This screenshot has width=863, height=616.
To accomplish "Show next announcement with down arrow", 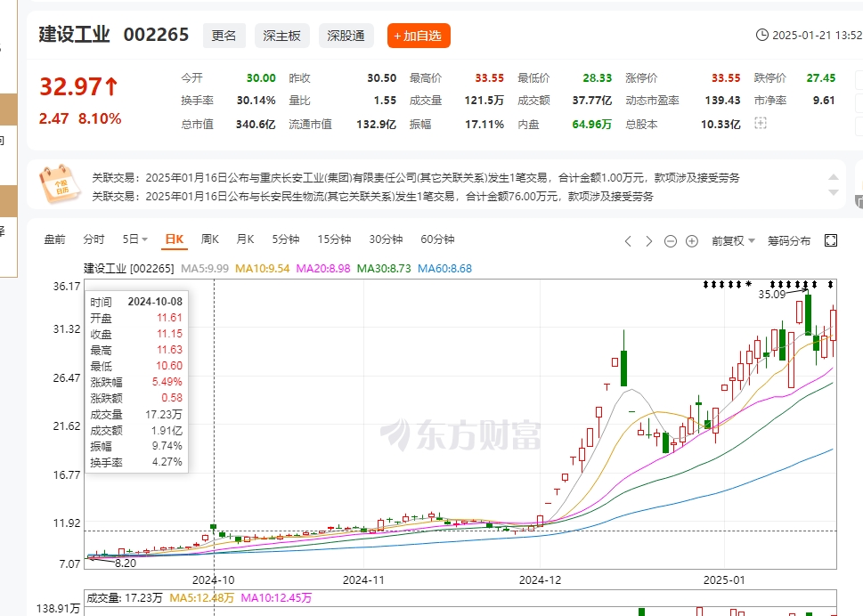I will [834, 192].
